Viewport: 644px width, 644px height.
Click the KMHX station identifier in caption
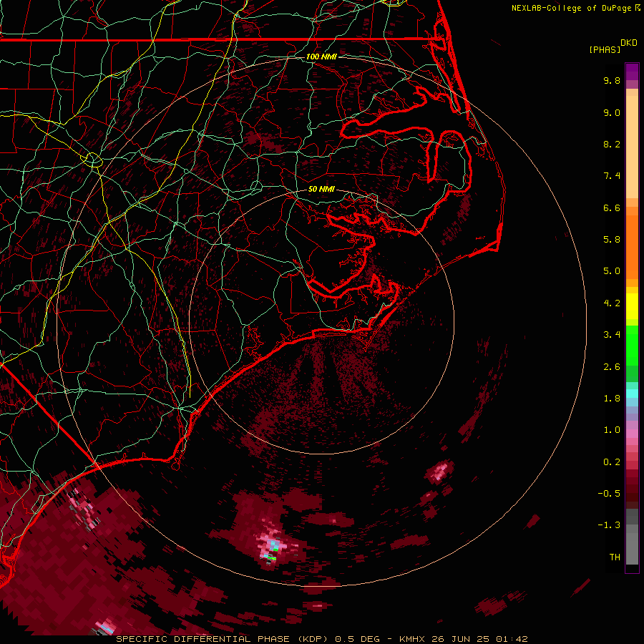click(412, 639)
